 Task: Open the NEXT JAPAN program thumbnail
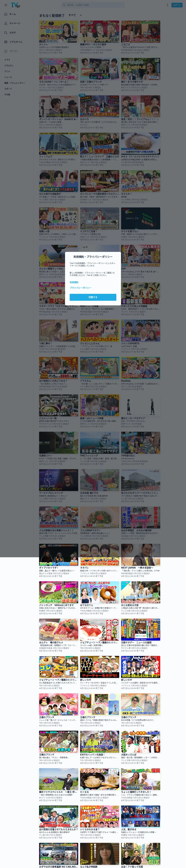point(141,555)
